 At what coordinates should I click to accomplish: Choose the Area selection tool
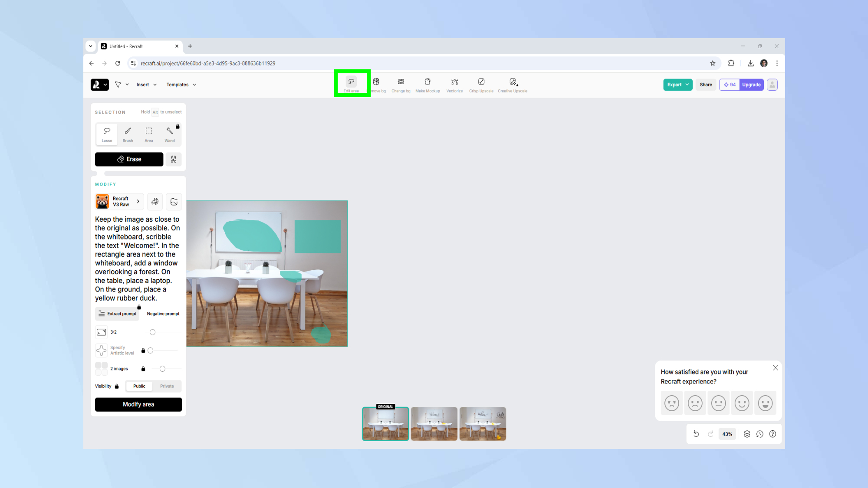pos(149,134)
